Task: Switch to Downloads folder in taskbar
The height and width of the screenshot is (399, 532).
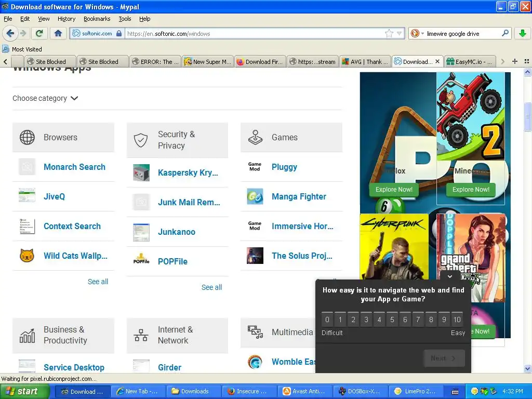Action: pyautogui.click(x=194, y=391)
